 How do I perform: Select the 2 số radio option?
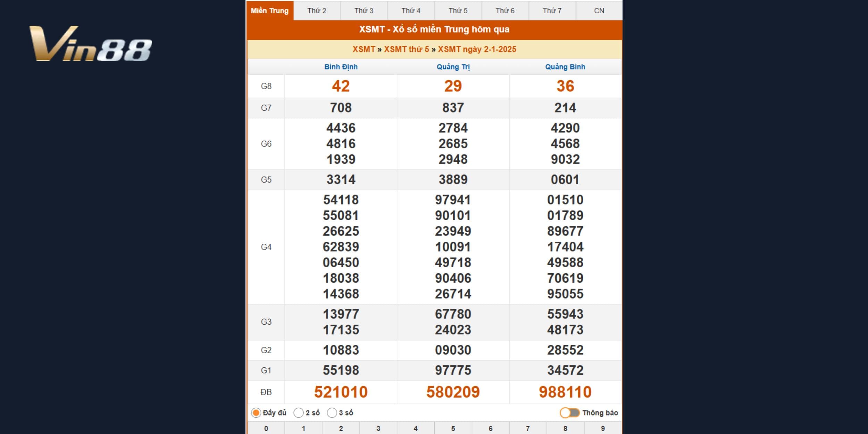click(299, 413)
